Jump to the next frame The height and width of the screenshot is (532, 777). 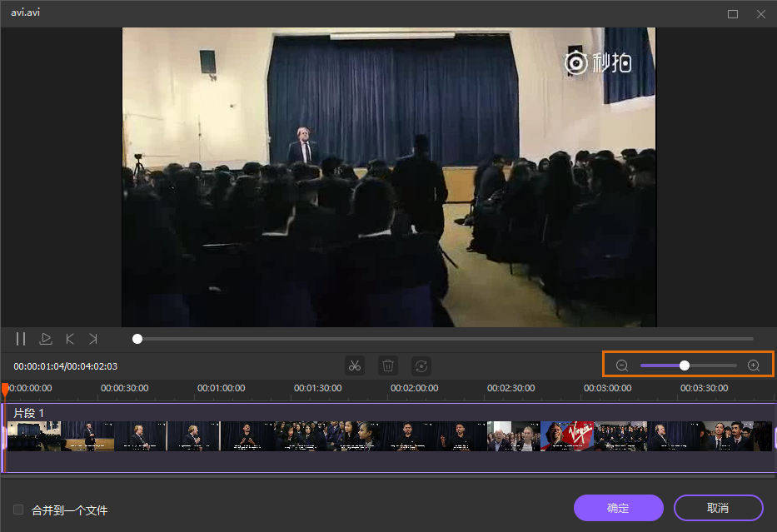pos(93,339)
